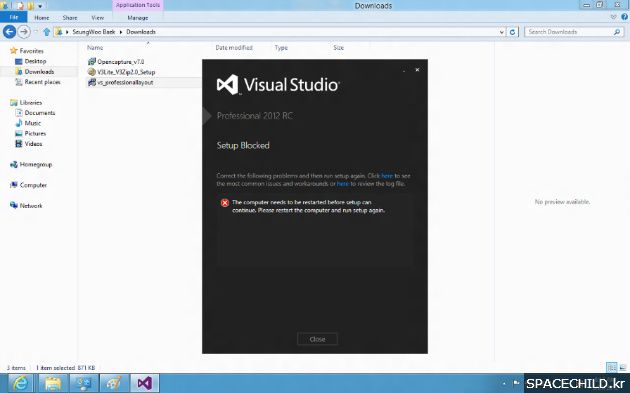The width and height of the screenshot is (630, 393).
Task: Click the Downloads breadcrumb segment
Action: click(141, 32)
